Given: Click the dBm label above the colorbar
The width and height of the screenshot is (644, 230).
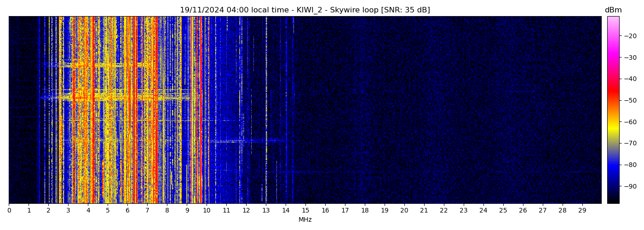Looking at the screenshot, I should [613, 10].
